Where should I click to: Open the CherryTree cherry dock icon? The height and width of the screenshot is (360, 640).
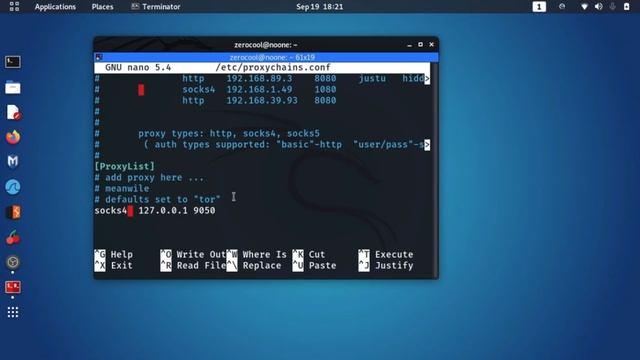13,237
